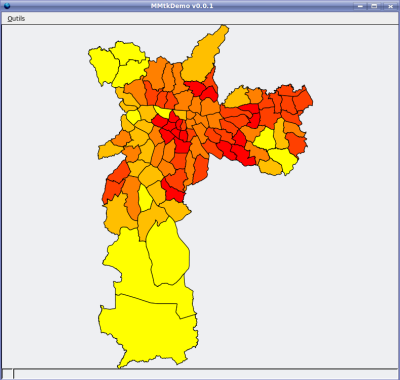Select the yellow district at far northwest edge
This screenshot has width=400, height=380.
(x=103, y=65)
